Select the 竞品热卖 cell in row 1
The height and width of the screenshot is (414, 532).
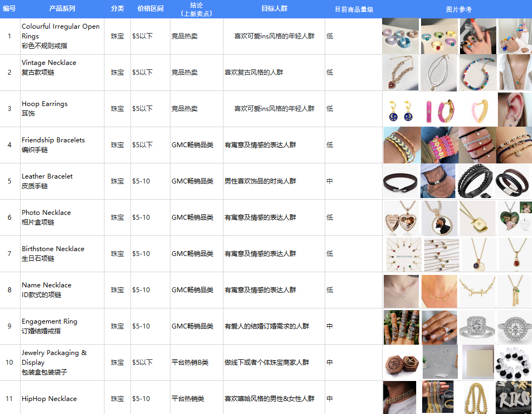196,36
